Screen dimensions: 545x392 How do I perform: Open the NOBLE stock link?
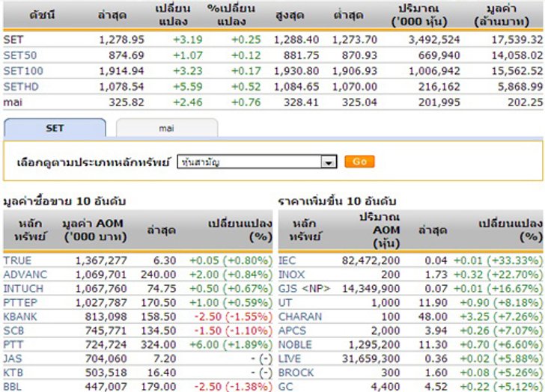pos(295,344)
